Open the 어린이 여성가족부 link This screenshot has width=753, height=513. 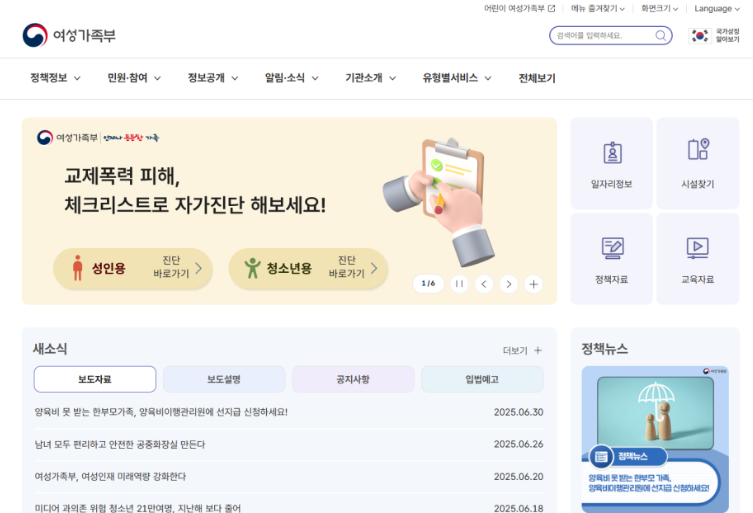[519, 9]
